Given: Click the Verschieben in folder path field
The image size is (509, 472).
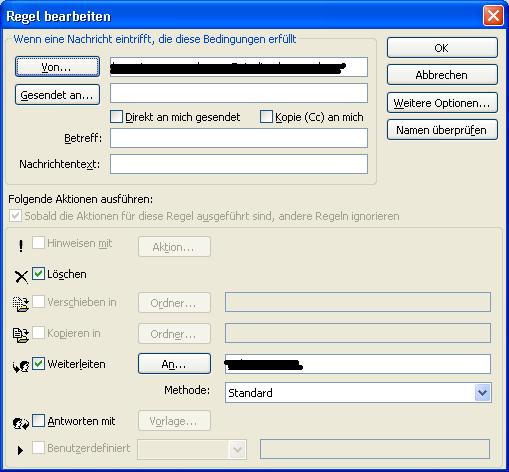Looking at the screenshot, I should 358,302.
